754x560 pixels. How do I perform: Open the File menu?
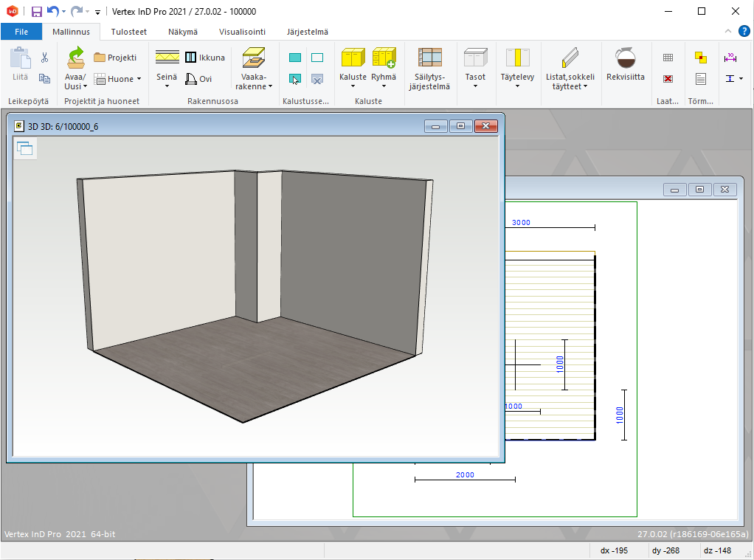click(x=21, y=32)
